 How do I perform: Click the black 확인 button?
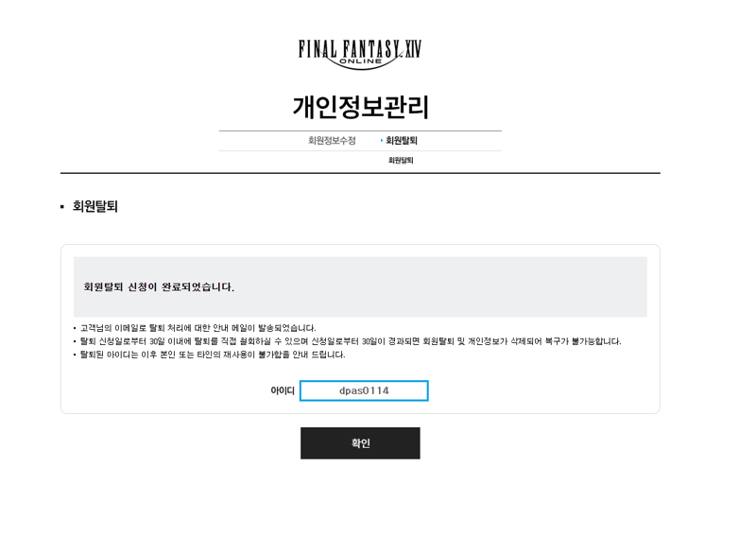360,443
